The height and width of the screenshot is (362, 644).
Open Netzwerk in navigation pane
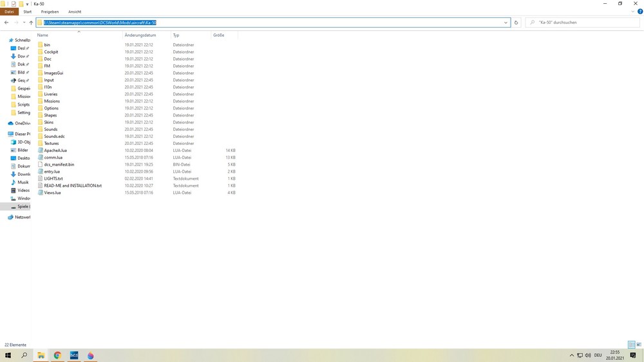tap(19, 217)
